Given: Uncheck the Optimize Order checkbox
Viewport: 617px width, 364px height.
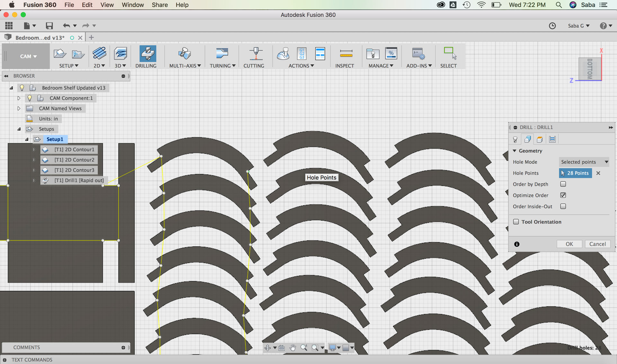Looking at the screenshot, I should (x=563, y=195).
